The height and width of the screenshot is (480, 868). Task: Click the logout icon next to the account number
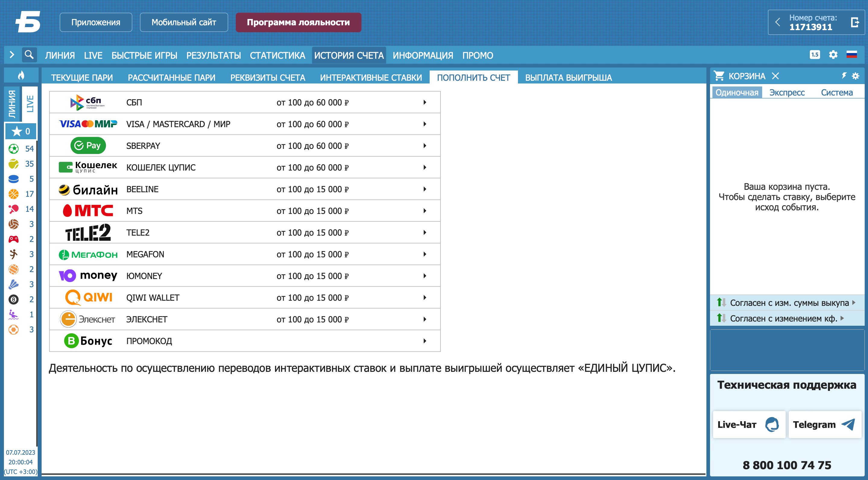pyautogui.click(x=854, y=22)
